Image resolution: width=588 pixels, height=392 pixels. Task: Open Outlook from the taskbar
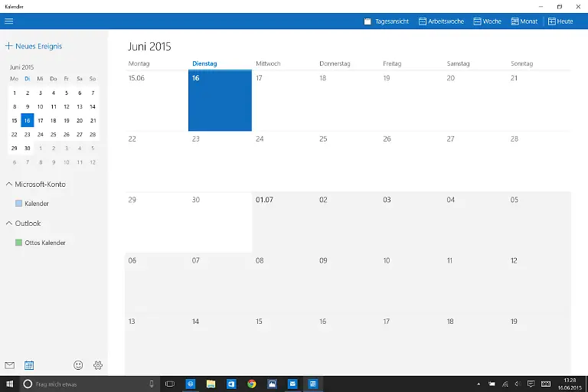coord(231,384)
